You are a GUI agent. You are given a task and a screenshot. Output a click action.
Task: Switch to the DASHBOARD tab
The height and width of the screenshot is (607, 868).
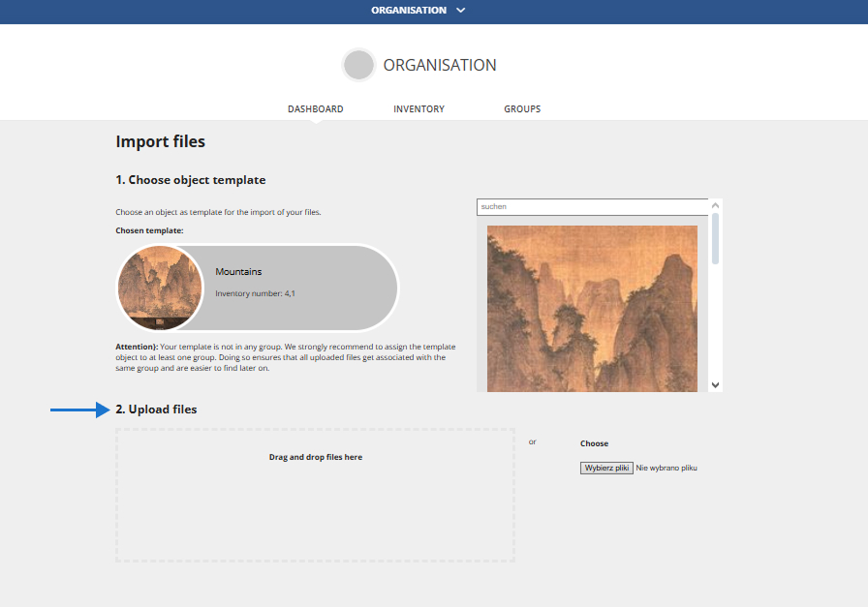pos(315,109)
